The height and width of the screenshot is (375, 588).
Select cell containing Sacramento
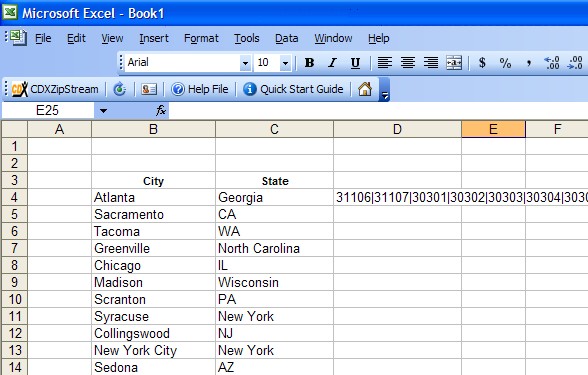tap(153, 214)
